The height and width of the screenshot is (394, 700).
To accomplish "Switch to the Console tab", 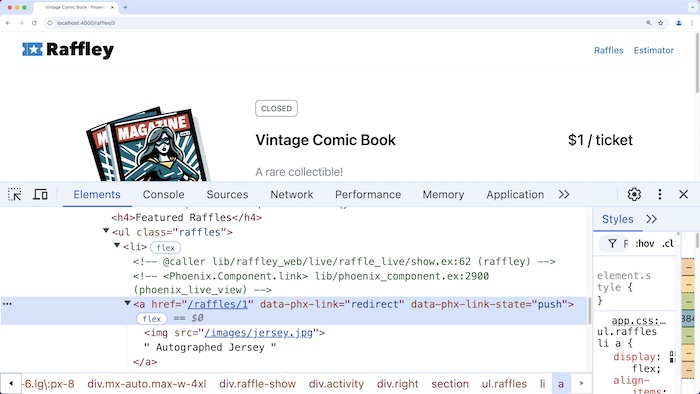I will [x=163, y=195].
